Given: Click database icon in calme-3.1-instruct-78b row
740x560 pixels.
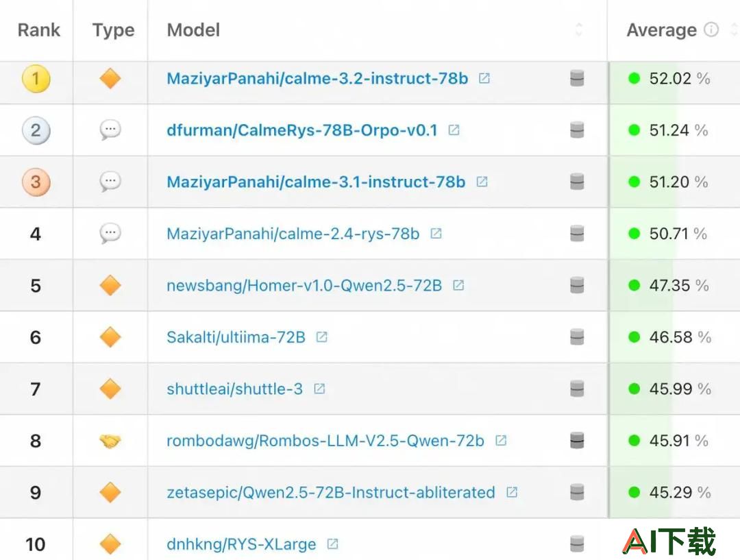Looking at the screenshot, I should 577,182.
